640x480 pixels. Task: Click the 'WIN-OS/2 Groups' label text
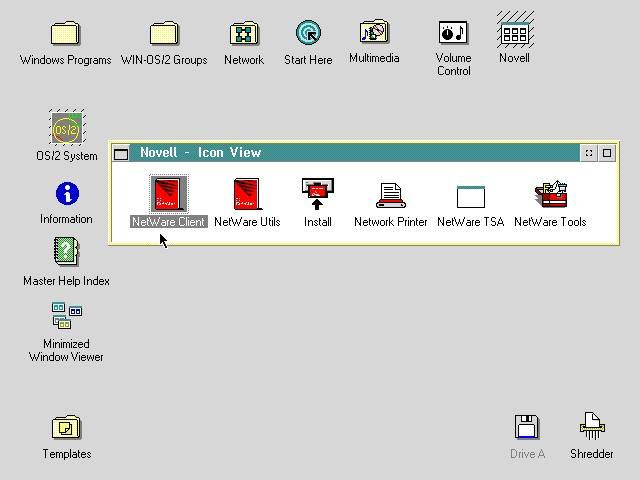pyautogui.click(x=164, y=60)
